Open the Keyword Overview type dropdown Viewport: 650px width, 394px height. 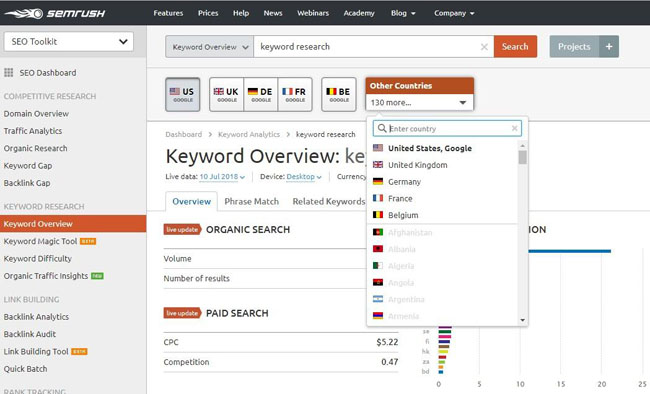click(x=210, y=47)
